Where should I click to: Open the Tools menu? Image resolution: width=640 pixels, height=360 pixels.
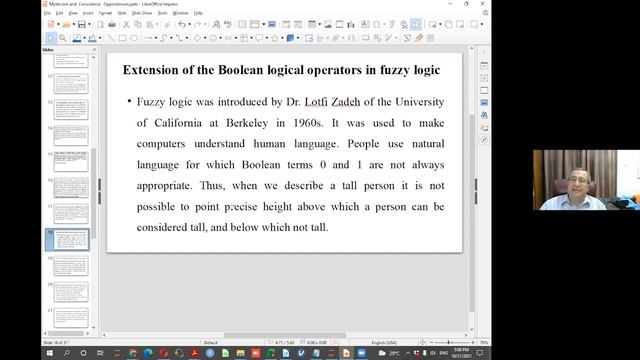coord(162,13)
